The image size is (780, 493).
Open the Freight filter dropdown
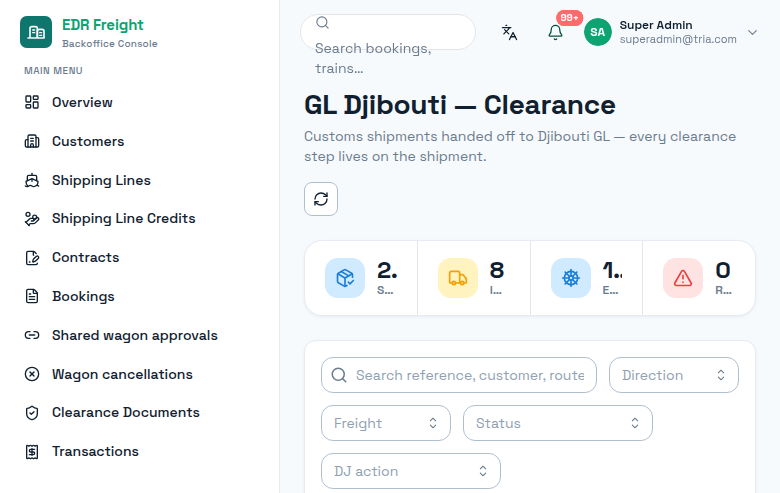coord(386,423)
